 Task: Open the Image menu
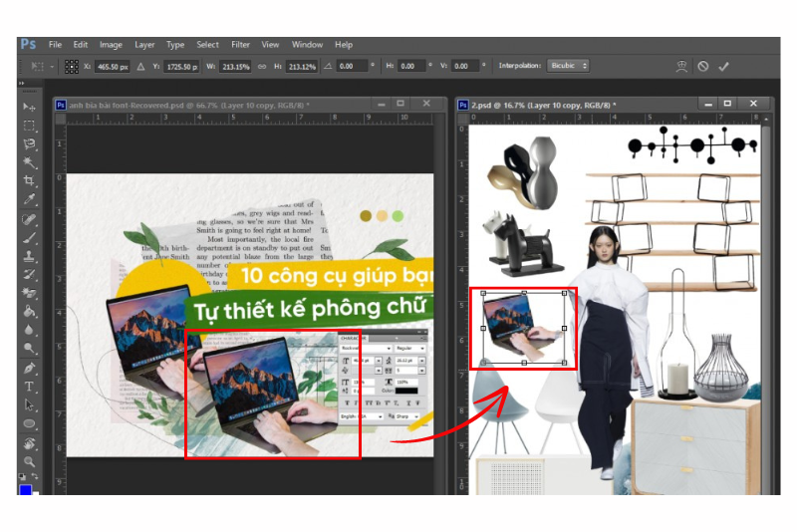tap(111, 45)
